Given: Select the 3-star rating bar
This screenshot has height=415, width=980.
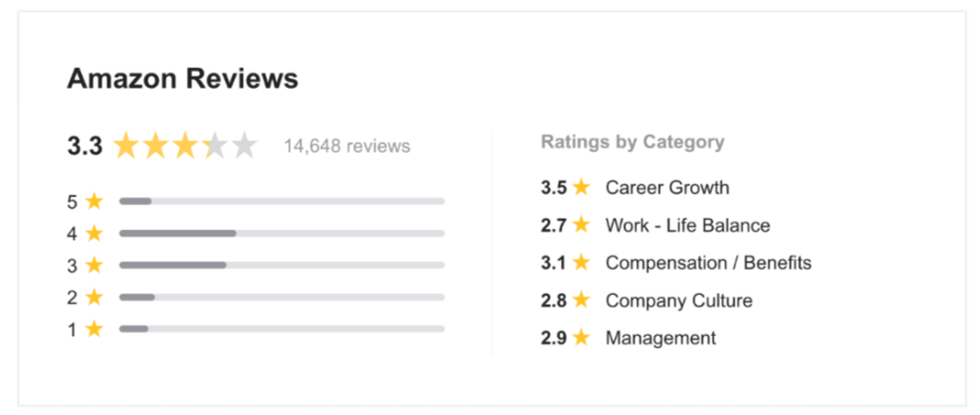Looking at the screenshot, I should [281, 265].
